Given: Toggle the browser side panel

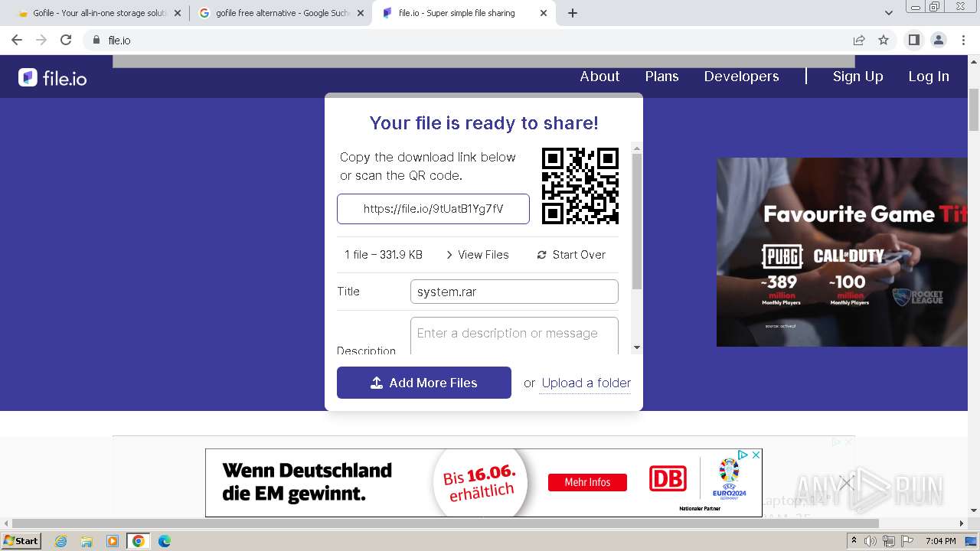Looking at the screenshot, I should click(913, 40).
